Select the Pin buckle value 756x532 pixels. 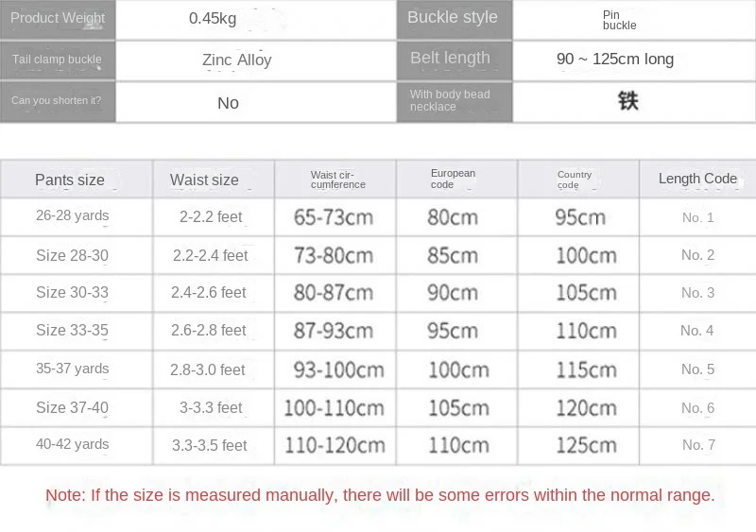620,19
